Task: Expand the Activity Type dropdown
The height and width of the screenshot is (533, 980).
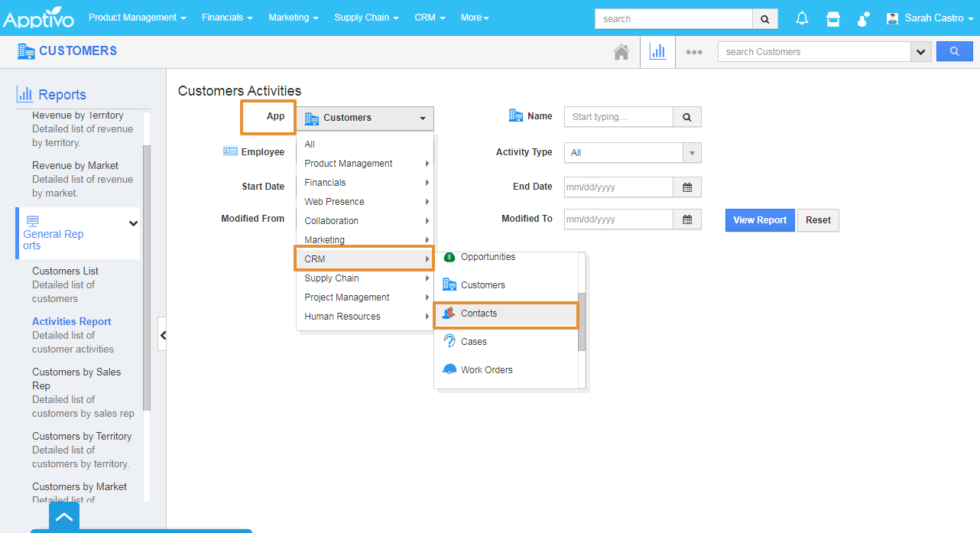Action: click(692, 153)
